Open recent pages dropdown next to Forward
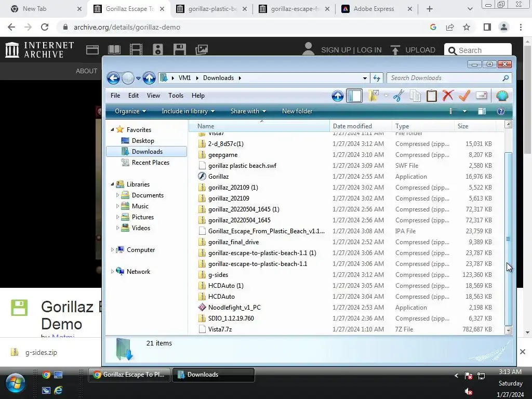 point(138,78)
